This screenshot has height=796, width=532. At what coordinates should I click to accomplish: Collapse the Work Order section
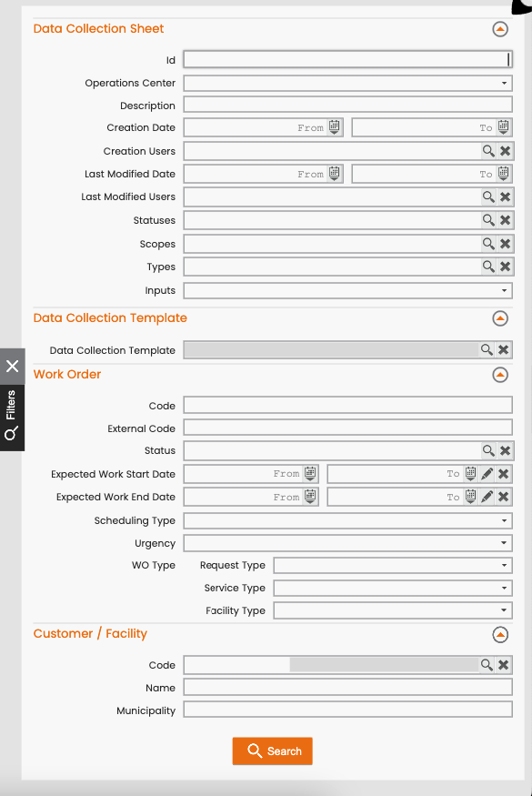coord(500,375)
